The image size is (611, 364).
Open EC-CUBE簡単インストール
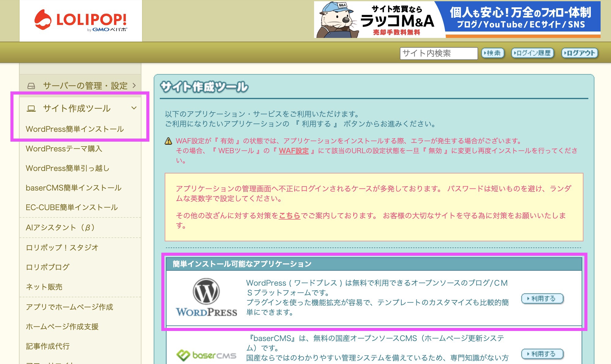[x=72, y=207]
